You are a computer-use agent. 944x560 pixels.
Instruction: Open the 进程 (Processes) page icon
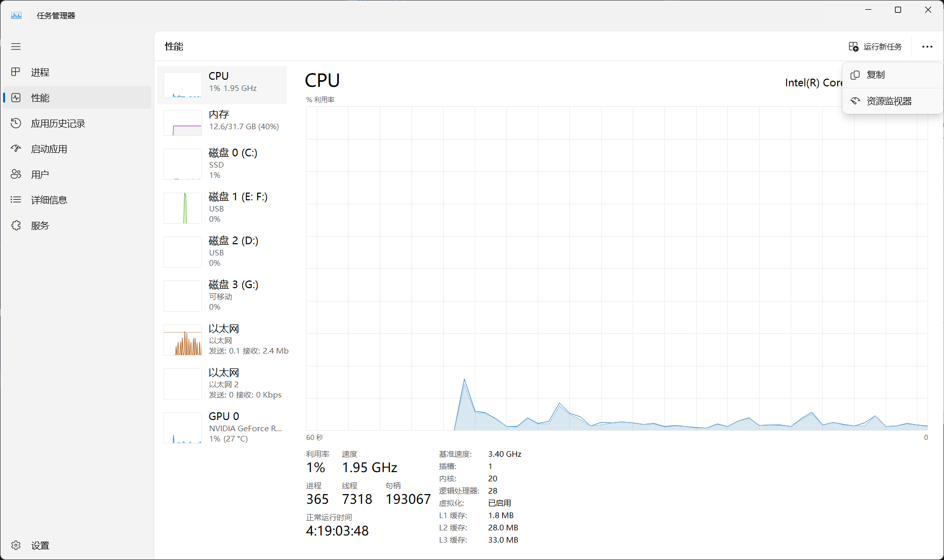point(16,72)
